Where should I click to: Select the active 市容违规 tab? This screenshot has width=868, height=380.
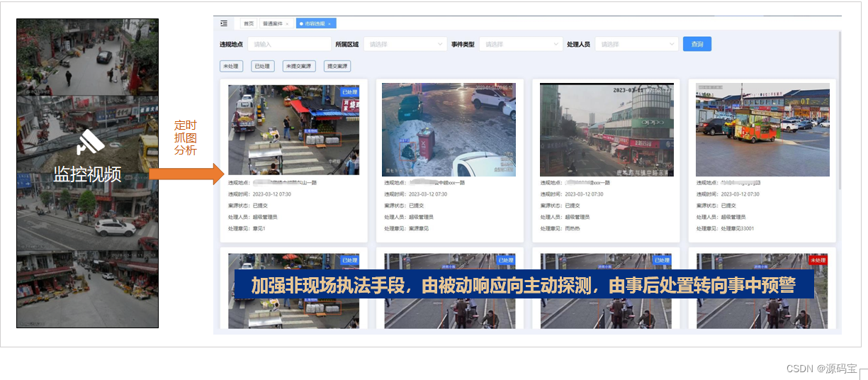pyautogui.click(x=315, y=23)
